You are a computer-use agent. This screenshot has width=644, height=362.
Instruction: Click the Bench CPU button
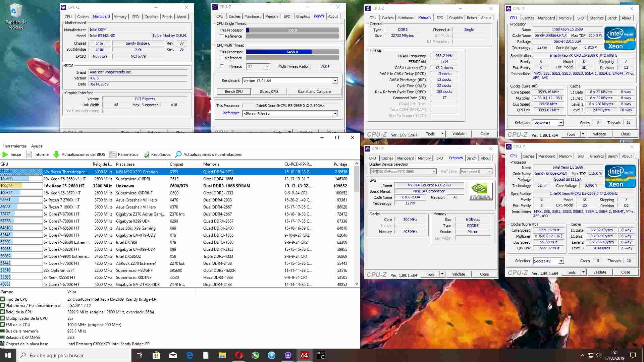tap(234, 92)
